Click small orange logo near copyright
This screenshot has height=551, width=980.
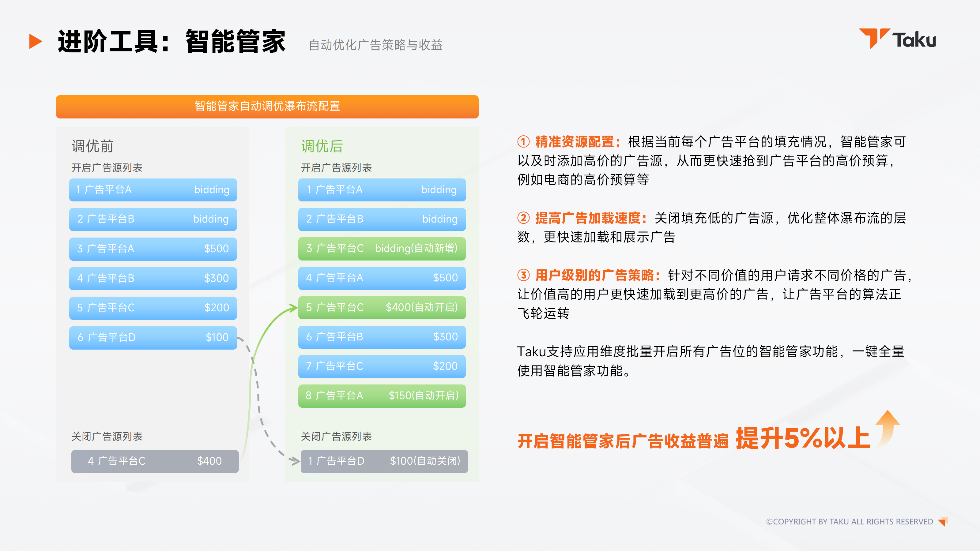click(x=943, y=521)
